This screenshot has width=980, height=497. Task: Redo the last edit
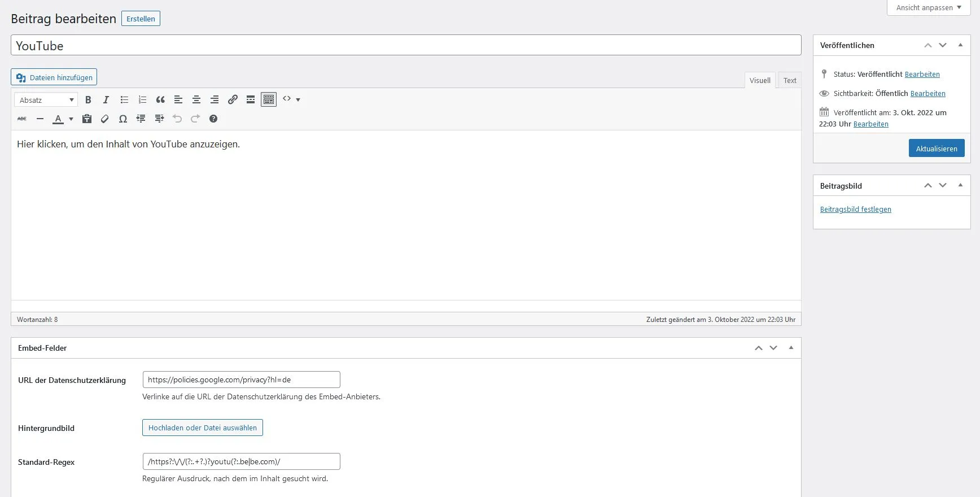(x=195, y=119)
